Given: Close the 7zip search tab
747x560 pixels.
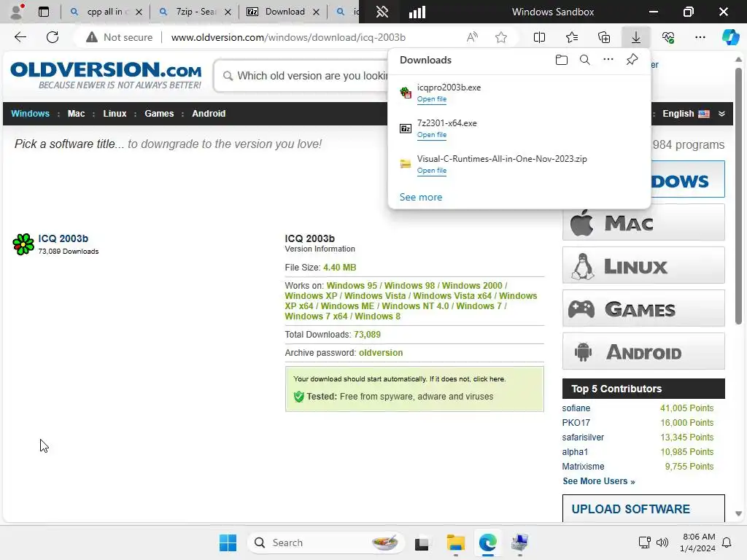Looking at the screenshot, I should coord(228,12).
